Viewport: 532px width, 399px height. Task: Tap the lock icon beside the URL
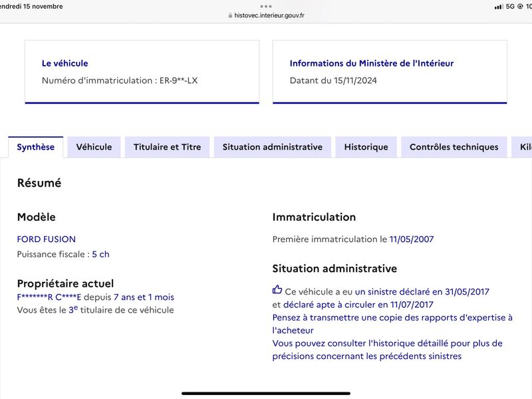click(x=230, y=15)
